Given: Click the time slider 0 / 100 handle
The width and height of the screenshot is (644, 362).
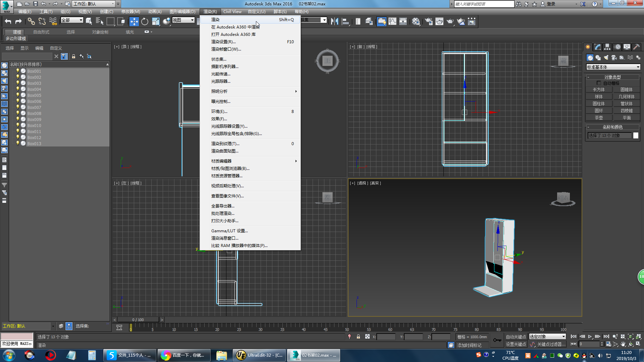Looking at the screenshot, I should [x=138, y=320].
